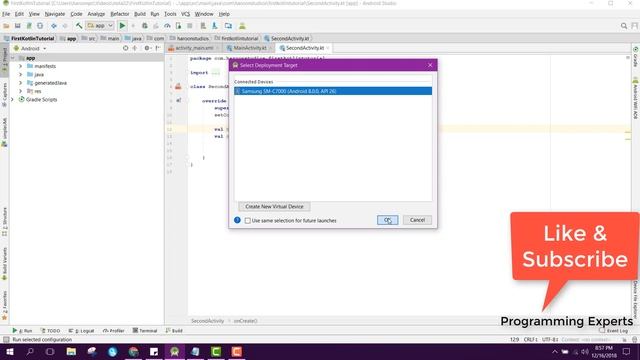Open the VCS menu
Viewport: 640px width, 360px height.
[185, 14]
